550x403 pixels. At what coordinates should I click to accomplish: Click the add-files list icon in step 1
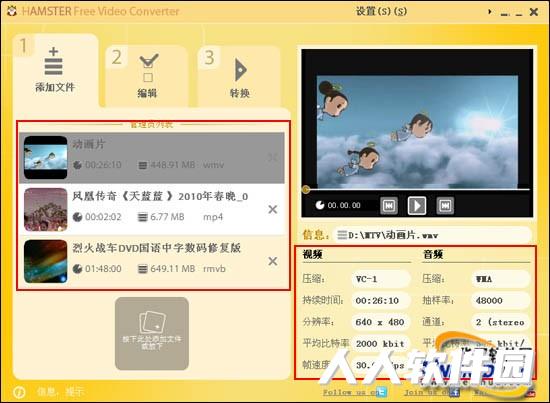pyautogui.click(x=53, y=61)
